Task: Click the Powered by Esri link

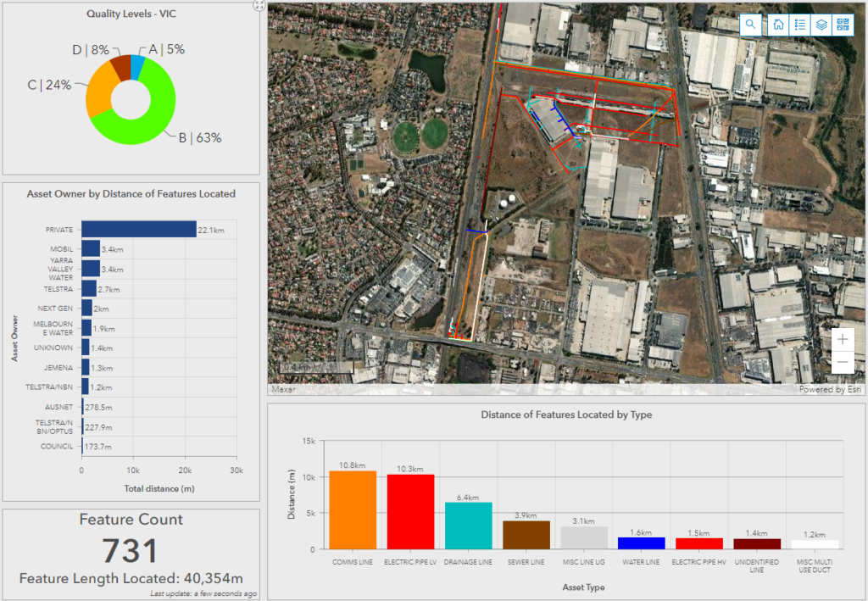Action: [830, 389]
